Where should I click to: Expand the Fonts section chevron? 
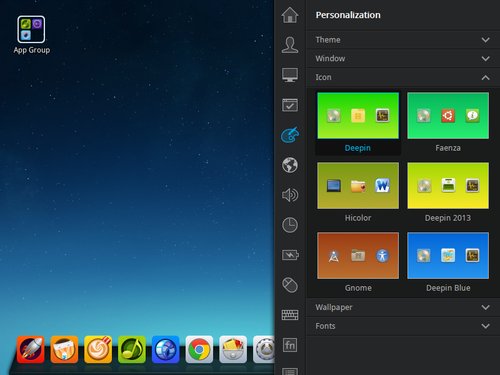click(x=486, y=326)
